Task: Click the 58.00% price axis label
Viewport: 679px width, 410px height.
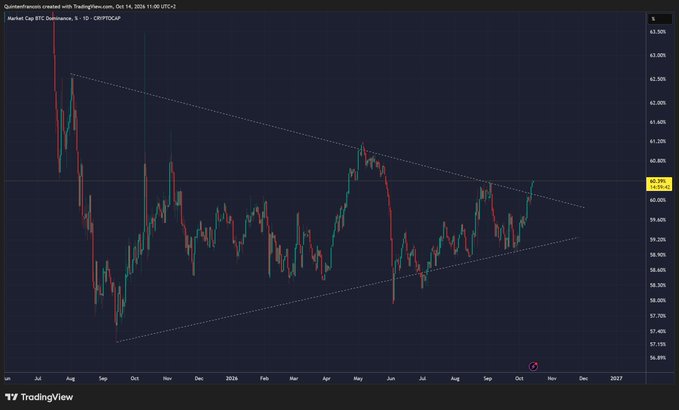Action: coord(657,300)
